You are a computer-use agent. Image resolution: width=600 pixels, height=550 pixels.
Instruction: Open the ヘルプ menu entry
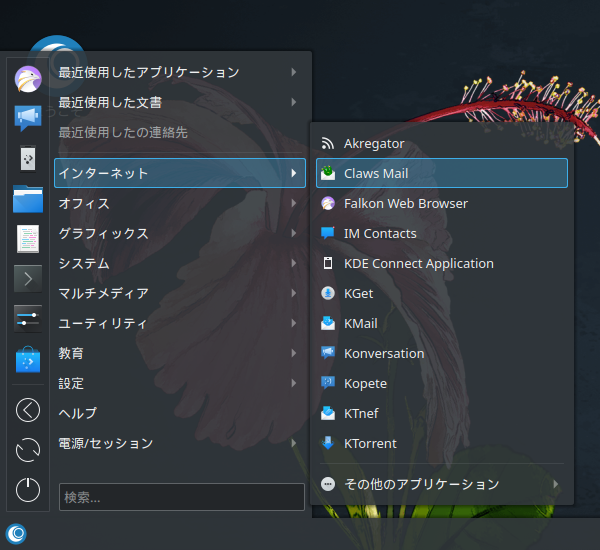pyautogui.click(x=180, y=413)
